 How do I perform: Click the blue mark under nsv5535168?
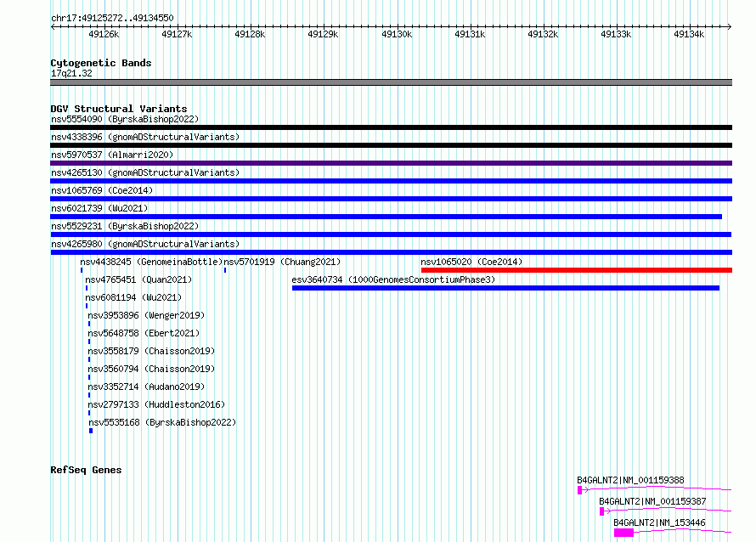tap(91, 431)
